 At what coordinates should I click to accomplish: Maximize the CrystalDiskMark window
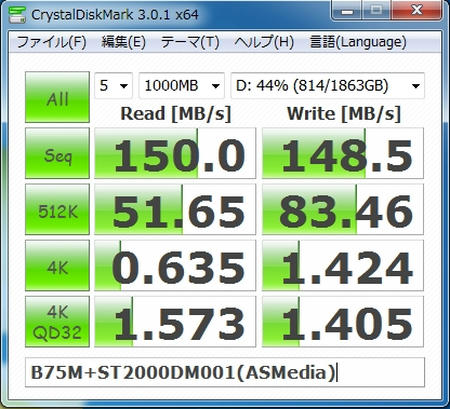(x=377, y=11)
